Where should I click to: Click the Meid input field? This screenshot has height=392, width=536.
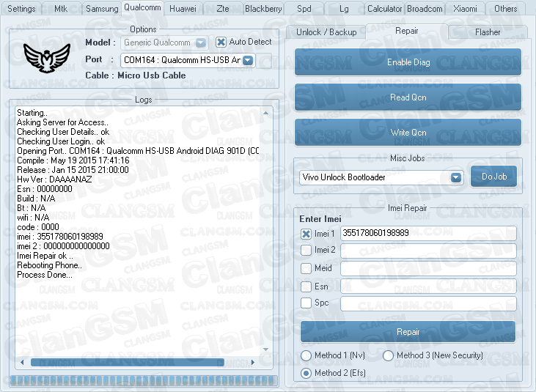point(428,269)
